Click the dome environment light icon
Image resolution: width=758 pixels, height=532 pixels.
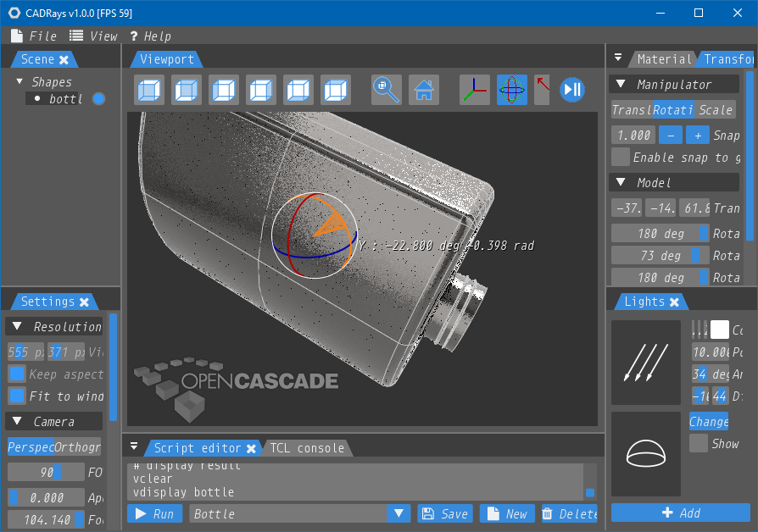coord(645,454)
